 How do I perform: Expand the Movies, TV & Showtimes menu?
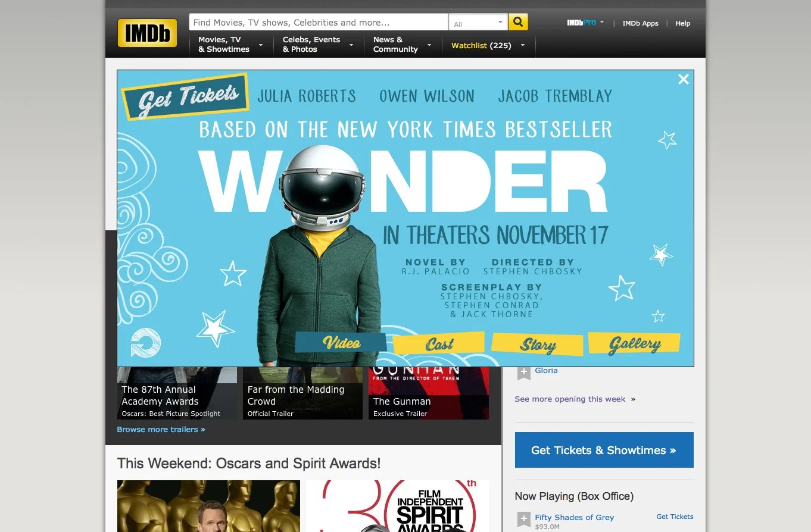(230, 45)
